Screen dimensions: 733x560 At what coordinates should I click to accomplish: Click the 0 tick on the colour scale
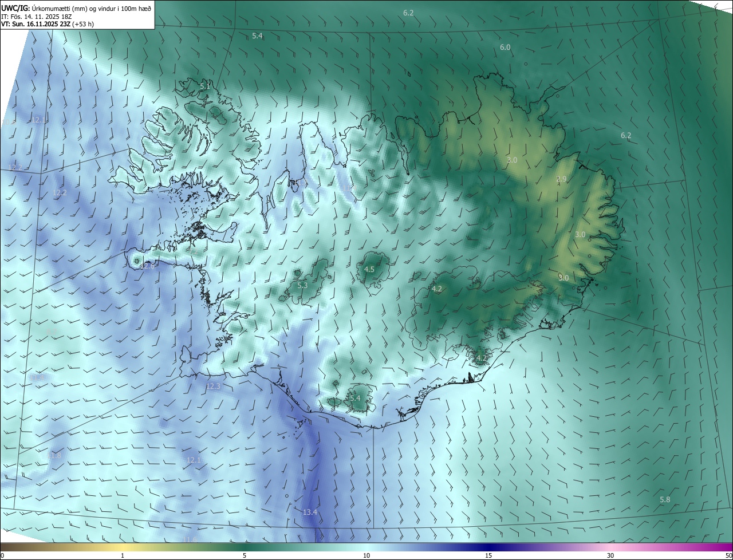[x=2, y=555]
